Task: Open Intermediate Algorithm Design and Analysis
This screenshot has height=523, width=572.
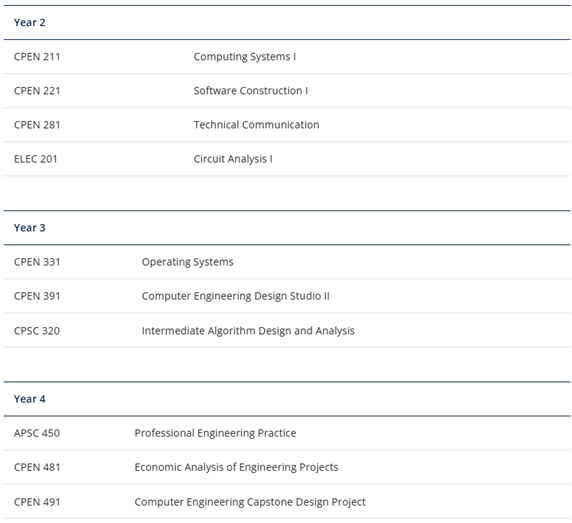Action: pyautogui.click(x=248, y=331)
